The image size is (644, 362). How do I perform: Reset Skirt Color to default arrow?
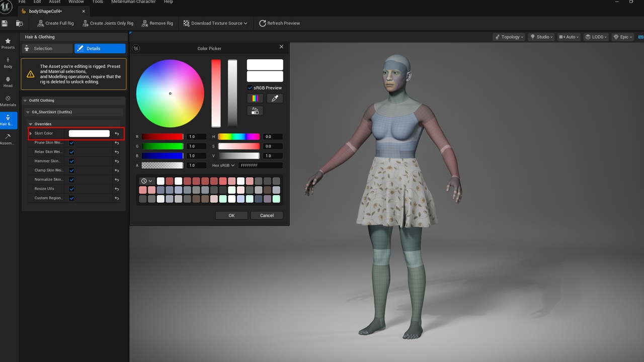point(117,134)
